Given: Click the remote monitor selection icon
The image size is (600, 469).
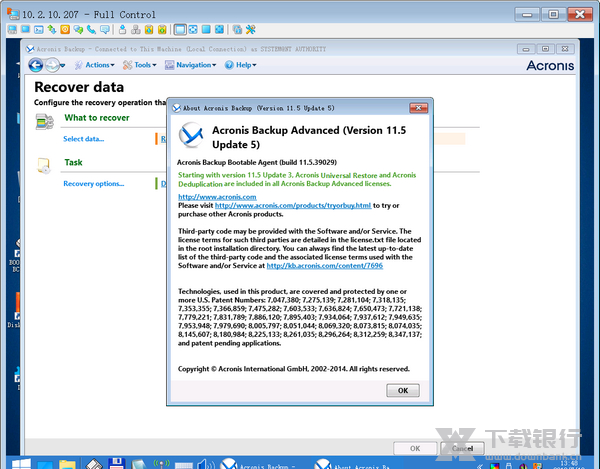Looking at the screenshot, I should tap(237, 29).
